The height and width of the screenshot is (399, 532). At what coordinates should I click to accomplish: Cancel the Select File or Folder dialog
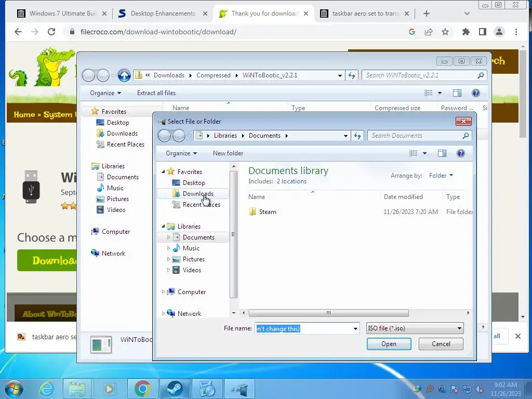(441, 344)
